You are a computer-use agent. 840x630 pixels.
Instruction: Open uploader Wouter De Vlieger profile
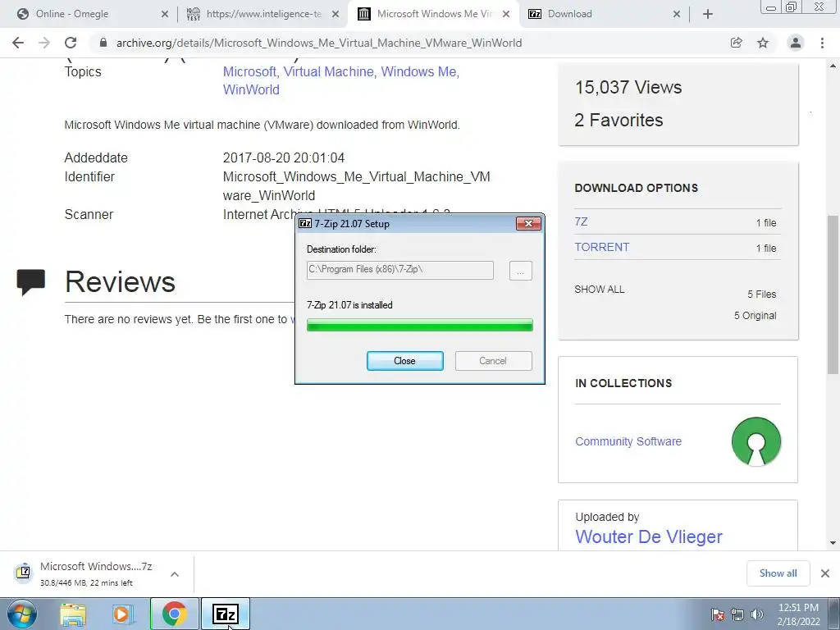click(649, 536)
